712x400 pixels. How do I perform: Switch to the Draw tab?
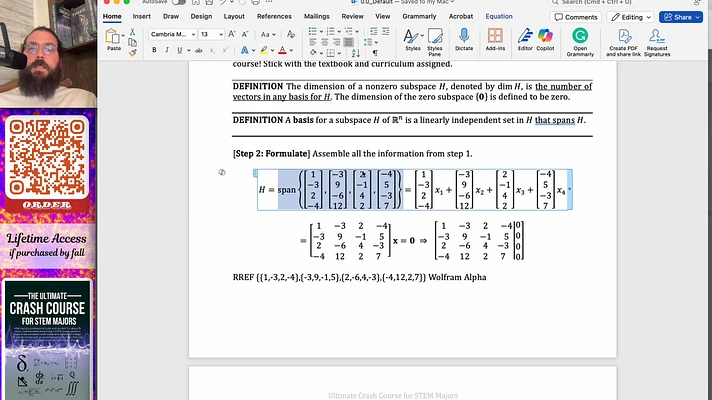(x=171, y=16)
